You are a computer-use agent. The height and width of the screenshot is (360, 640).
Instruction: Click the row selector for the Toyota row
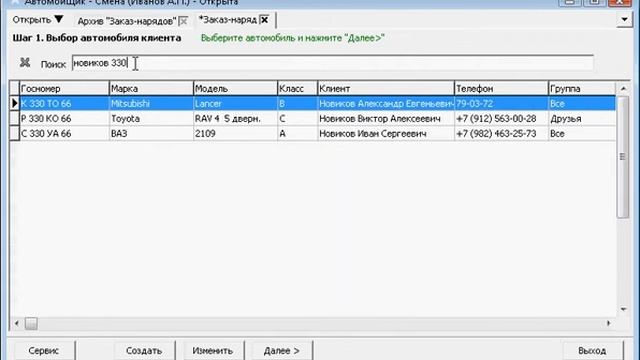[14, 119]
